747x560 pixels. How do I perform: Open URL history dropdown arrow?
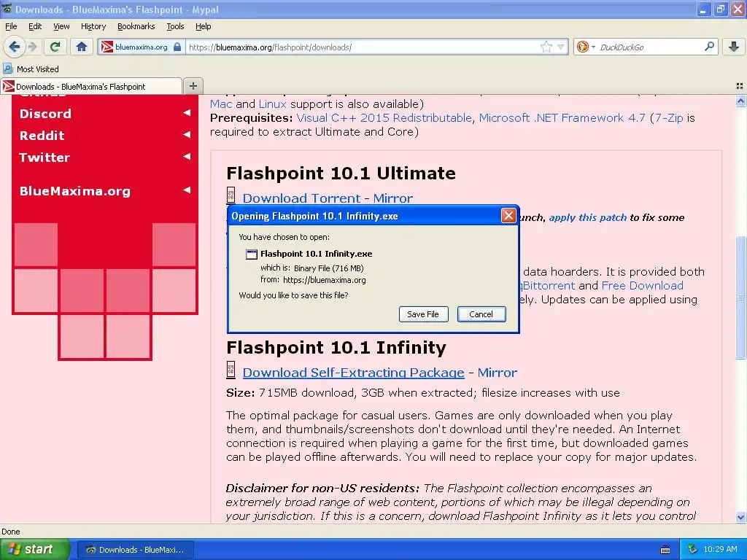561,47
